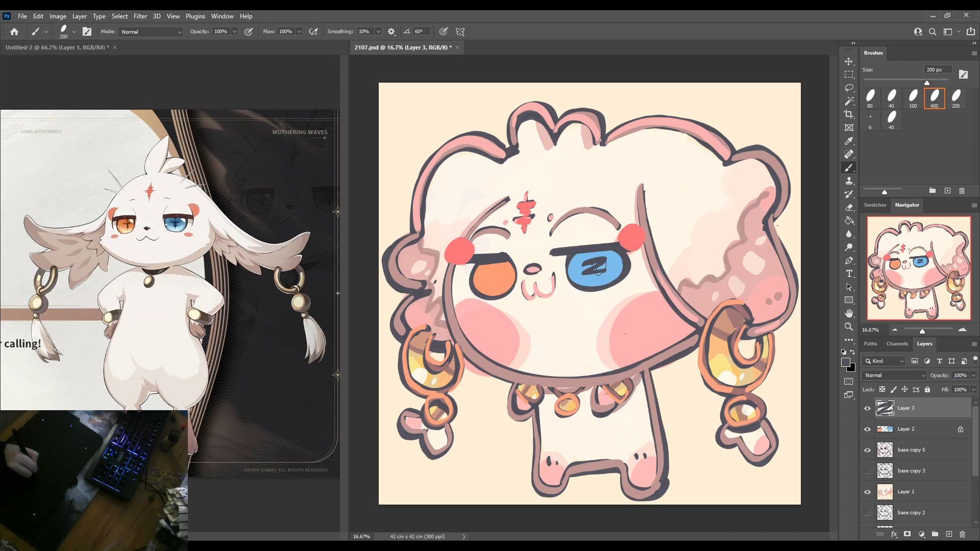Toggle the airbrush build-up button
This screenshot has width=980, height=551.
click(313, 32)
